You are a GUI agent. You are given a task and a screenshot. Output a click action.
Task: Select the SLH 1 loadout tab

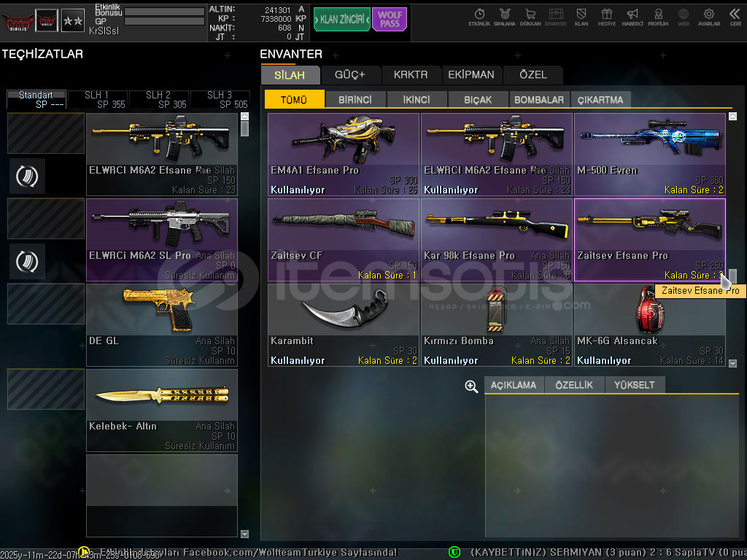click(x=98, y=99)
